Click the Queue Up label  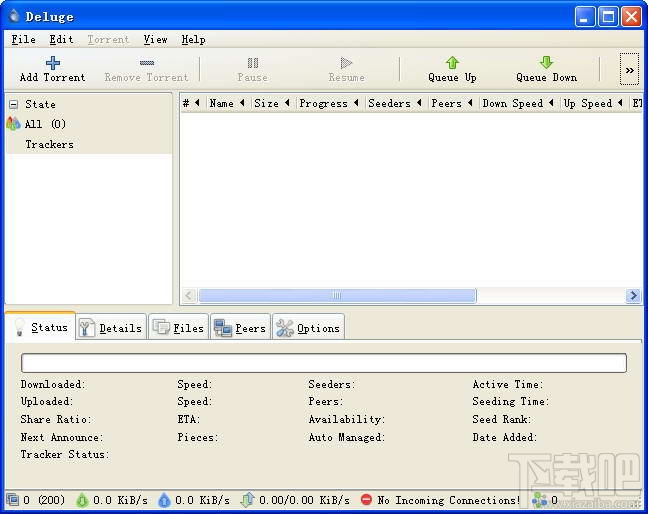tap(452, 78)
